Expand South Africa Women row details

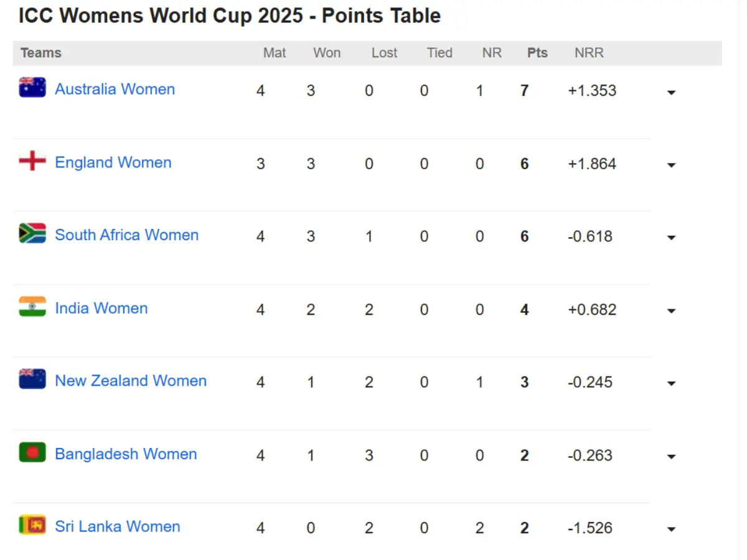pyautogui.click(x=671, y=238)
